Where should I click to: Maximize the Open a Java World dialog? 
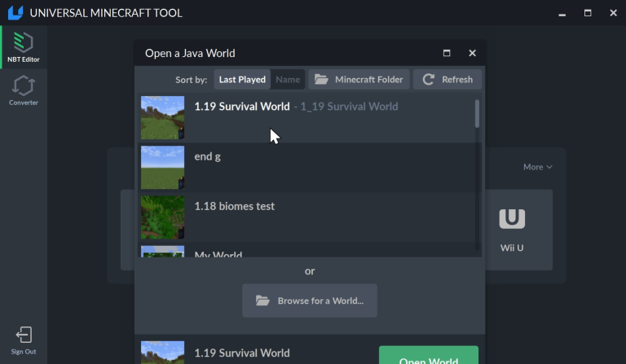pos(447,53)
